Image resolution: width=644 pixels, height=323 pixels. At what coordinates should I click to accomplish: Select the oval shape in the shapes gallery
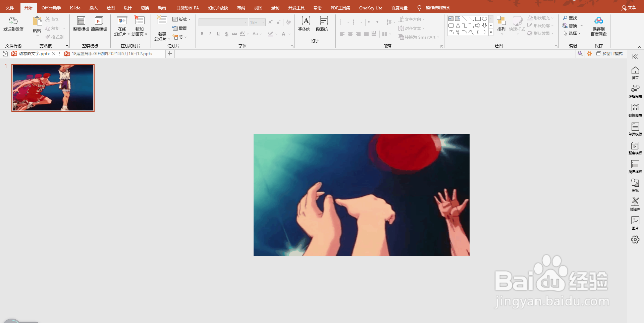click(484, 19)
